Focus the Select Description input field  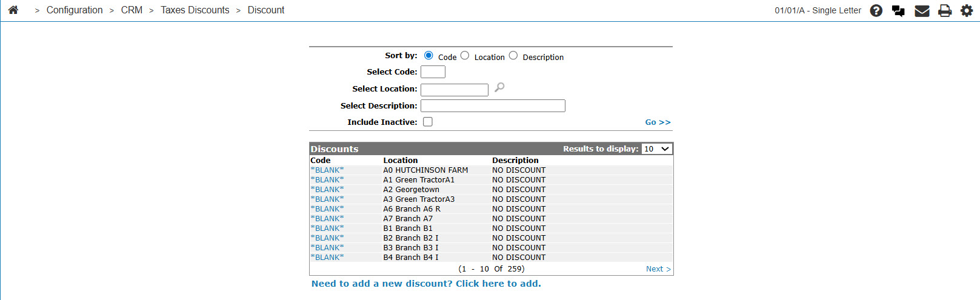tap(493, 106)
